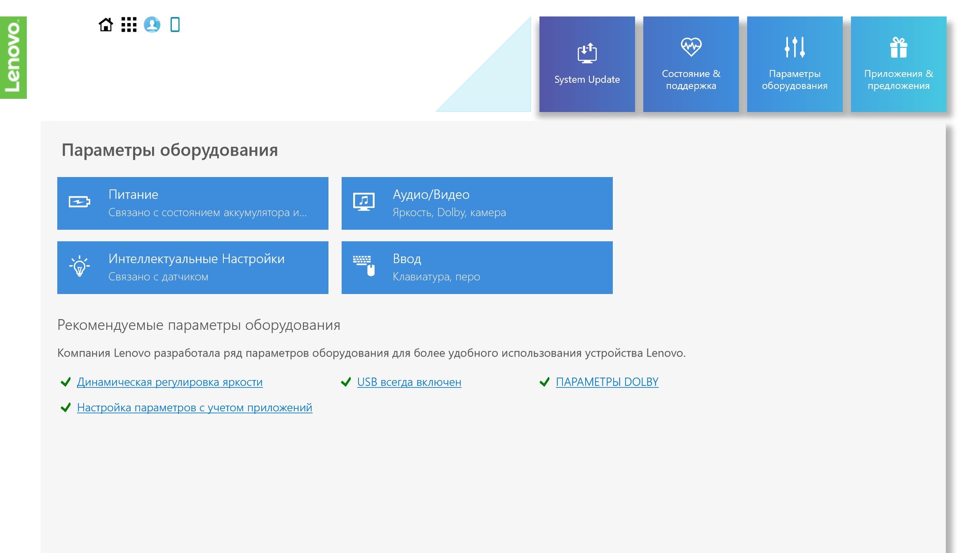
Task: Follow Динамическая регулировка яркости link
Action: tap(170, 382)
